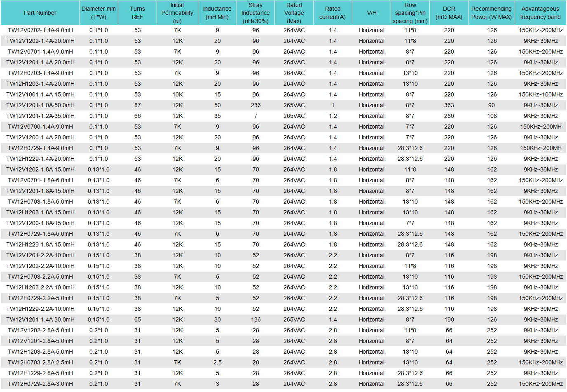Screen dimensions: 567x392
Task: Click part number TW12V1201-1.0A-50.0mH
Action: 40,105
